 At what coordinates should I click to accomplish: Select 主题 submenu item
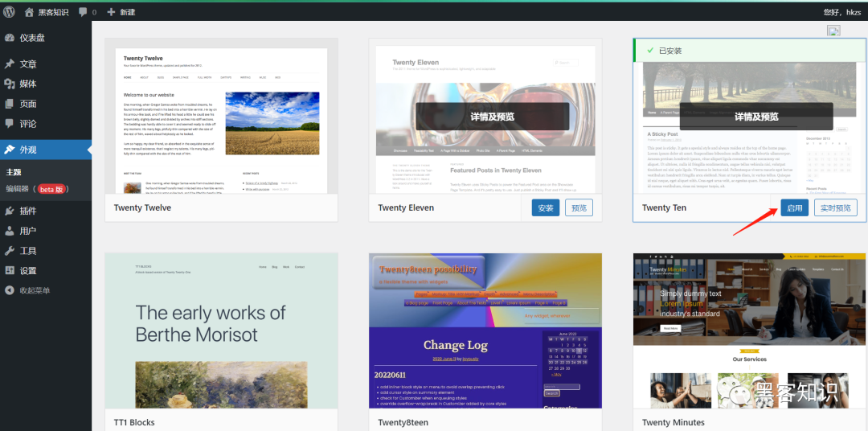click(14, 172)
